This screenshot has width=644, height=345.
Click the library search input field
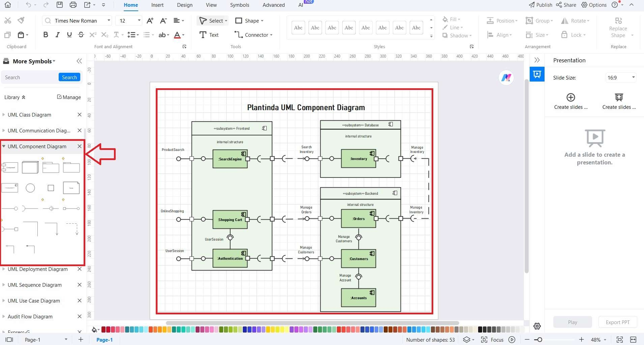click(30, 77)
